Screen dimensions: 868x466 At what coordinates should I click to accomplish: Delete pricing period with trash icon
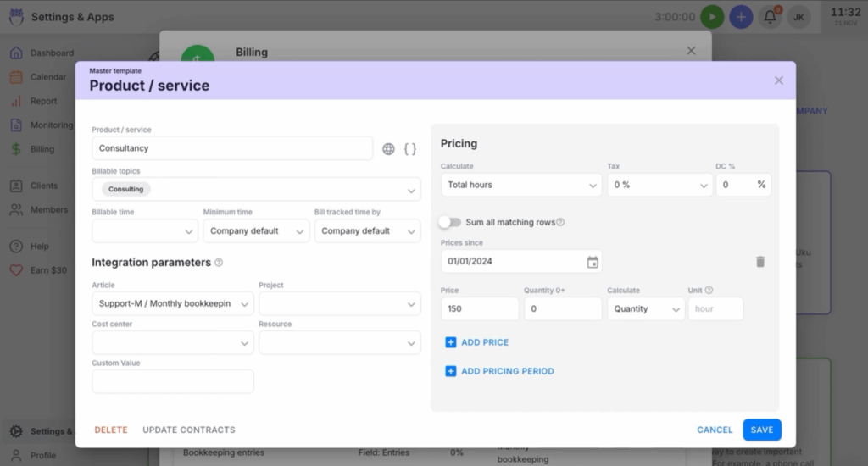click(x=760, y=262)
